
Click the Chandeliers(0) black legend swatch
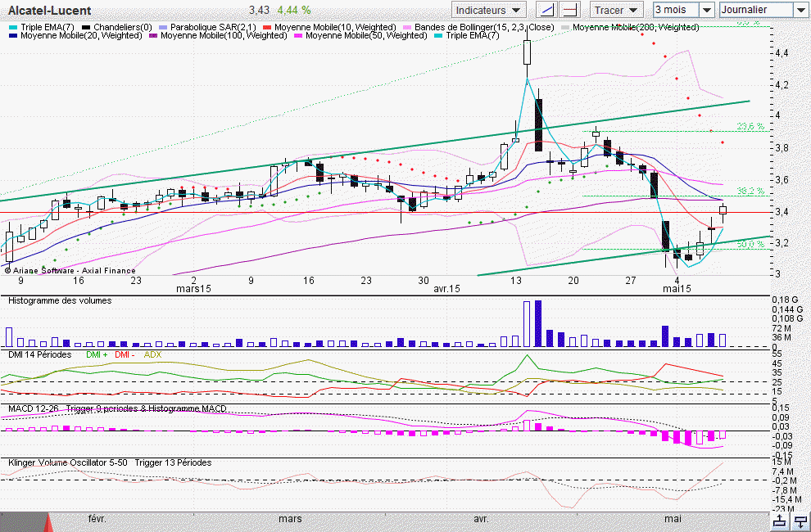pos(86,27)
